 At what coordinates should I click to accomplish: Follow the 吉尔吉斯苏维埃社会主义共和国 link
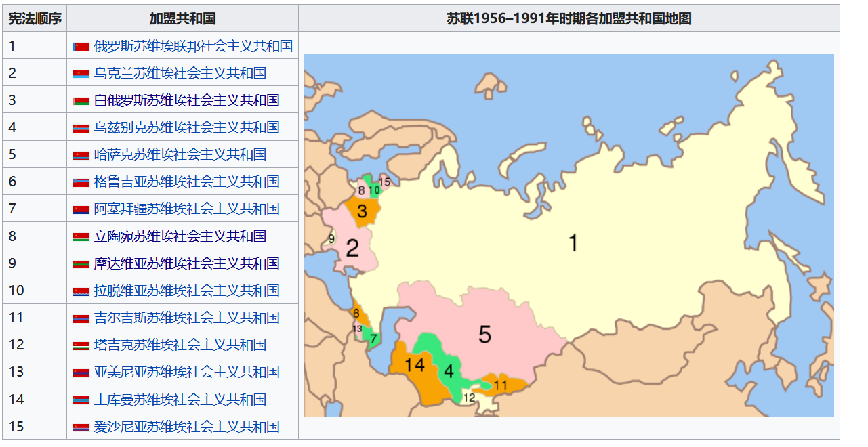(186, 318)
